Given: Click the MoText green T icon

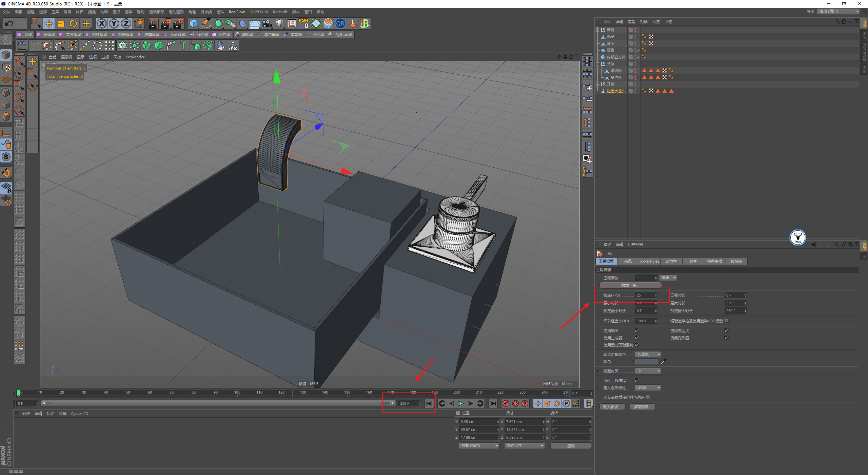Looking at the screenshot, I should pos(183,45).
